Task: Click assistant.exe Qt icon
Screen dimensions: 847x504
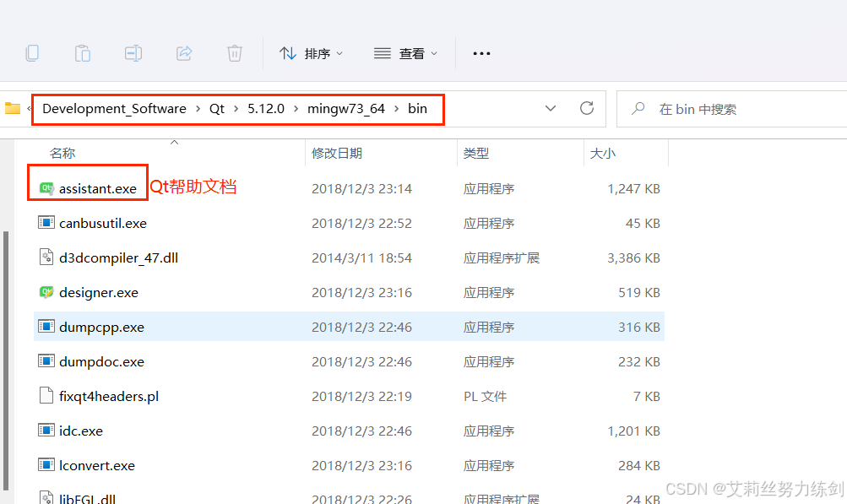Action: [x=46, y=188]
